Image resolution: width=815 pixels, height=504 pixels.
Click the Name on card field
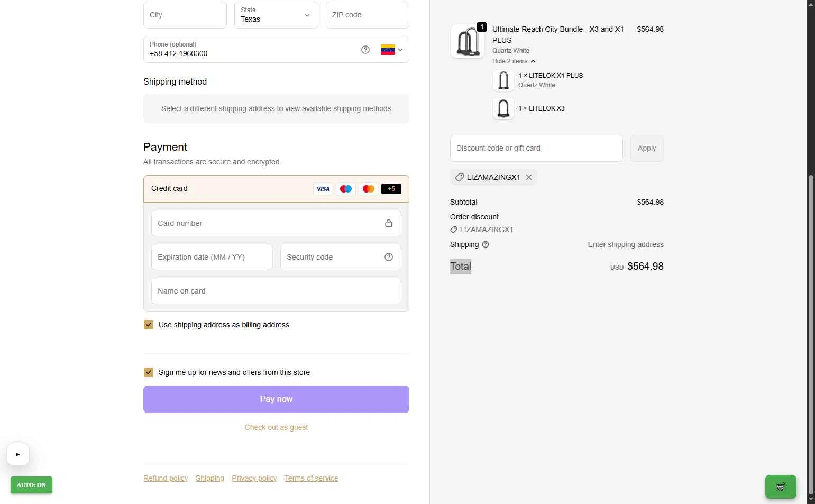[276, 291]
